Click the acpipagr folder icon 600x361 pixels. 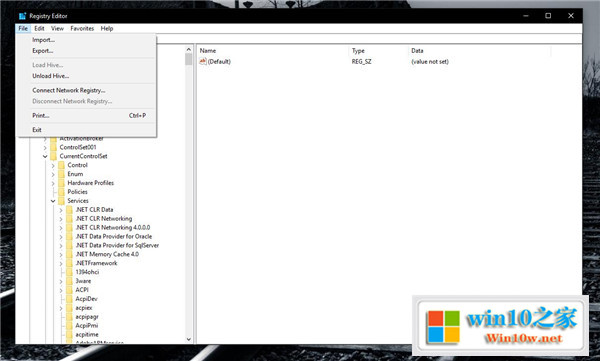coord(69,317)
